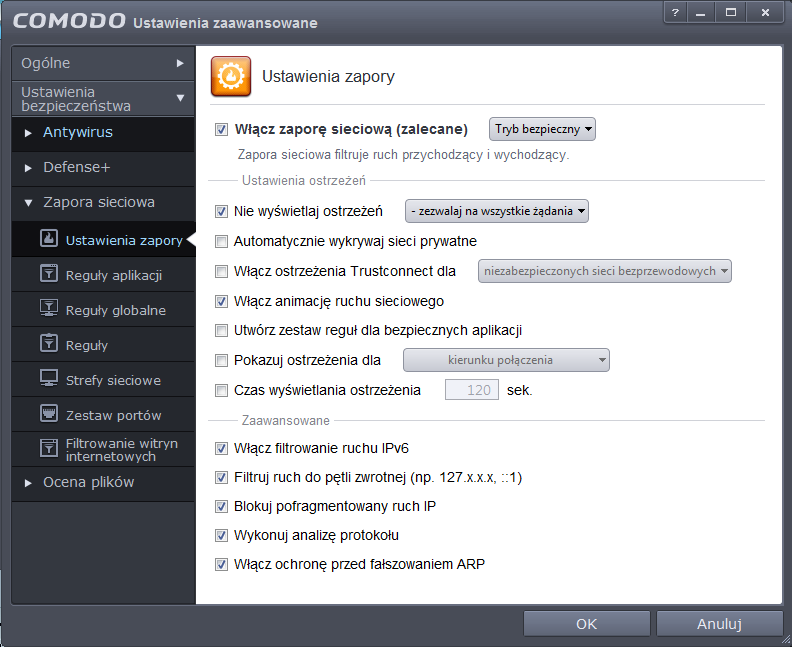
Task: Select Ustawienia zapory in sidebar
Action: click(103, 239)
